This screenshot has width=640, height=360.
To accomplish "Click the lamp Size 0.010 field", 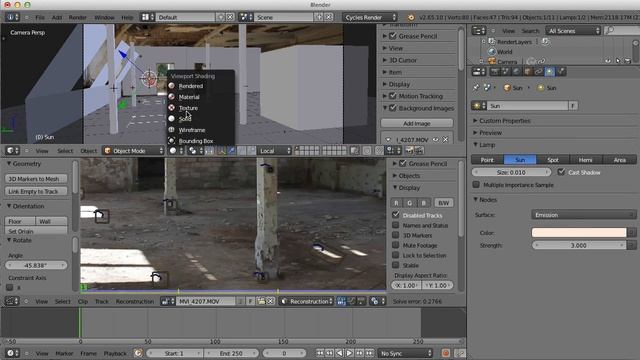I will (511, 172).
